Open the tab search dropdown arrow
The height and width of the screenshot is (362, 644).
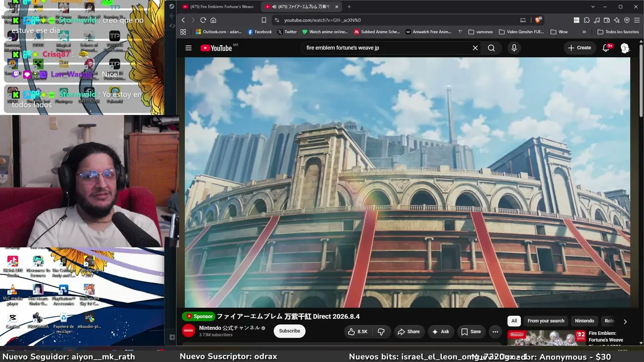point(593,7)
